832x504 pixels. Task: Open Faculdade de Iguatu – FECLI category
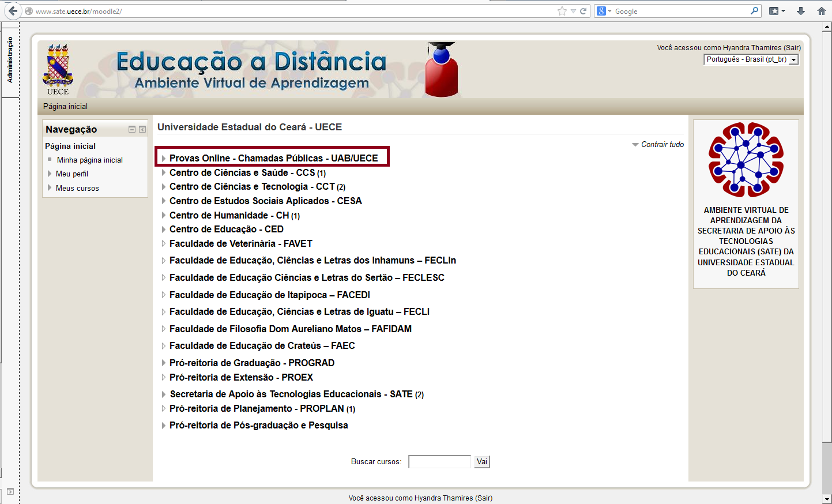[x=299, y=311]
